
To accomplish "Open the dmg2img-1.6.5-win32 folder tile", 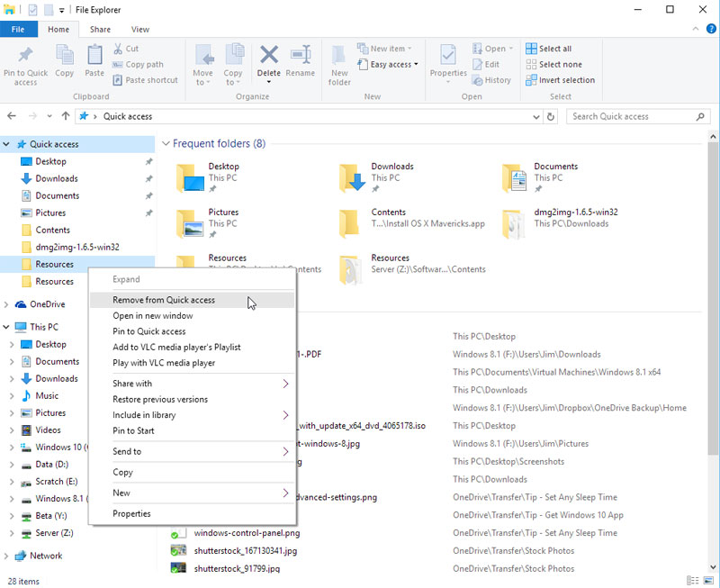I will coord(560,223).
